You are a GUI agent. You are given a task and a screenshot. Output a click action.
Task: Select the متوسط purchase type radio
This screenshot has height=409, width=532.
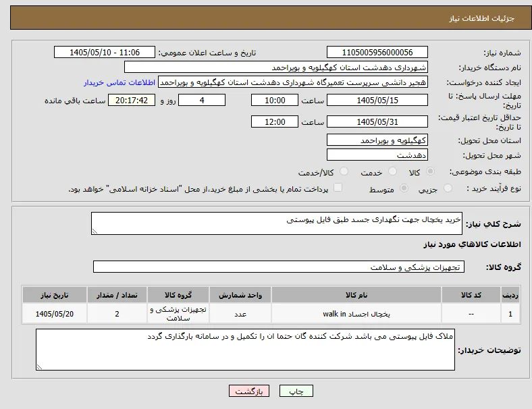click(x=404, y=188)
